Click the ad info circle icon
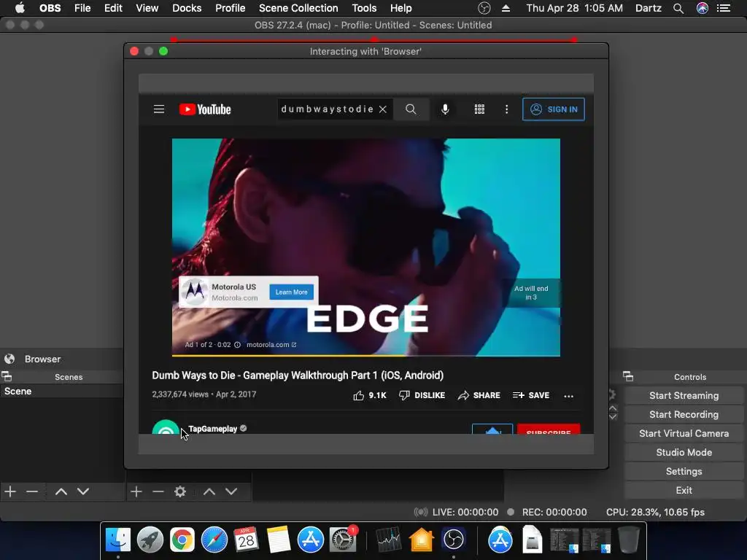747x560 pixels. (237, 345)
